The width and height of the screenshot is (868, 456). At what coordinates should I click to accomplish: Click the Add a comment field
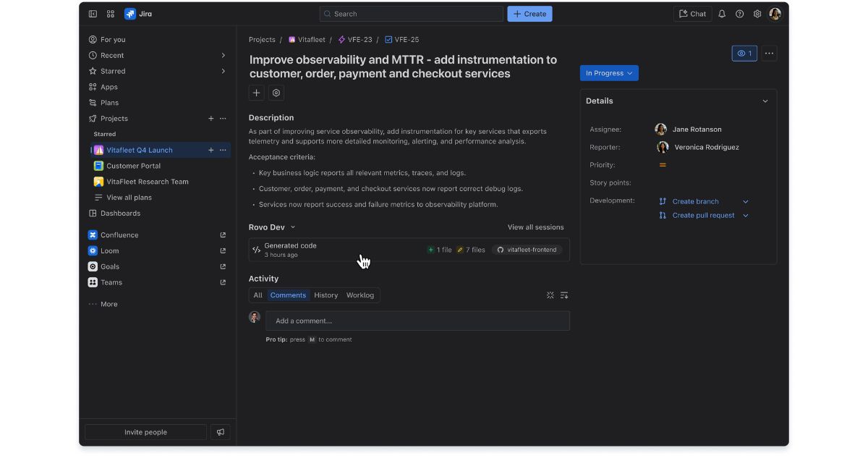pyautogui.click(x=417, y=321)
